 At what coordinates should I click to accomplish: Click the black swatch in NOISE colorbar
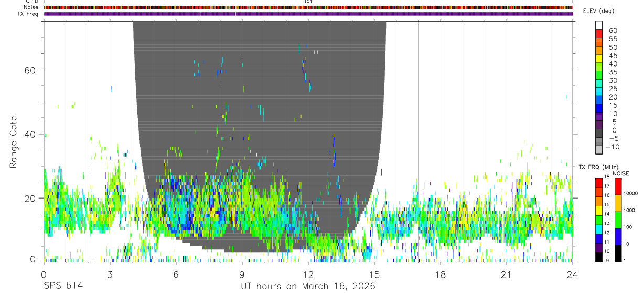pyautogui.click(x=618, y=254)
